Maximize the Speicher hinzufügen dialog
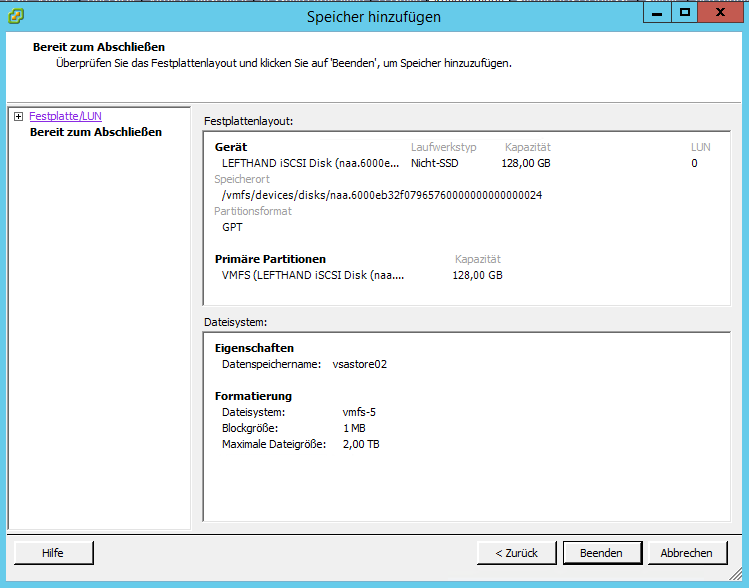 pos(685,12)
